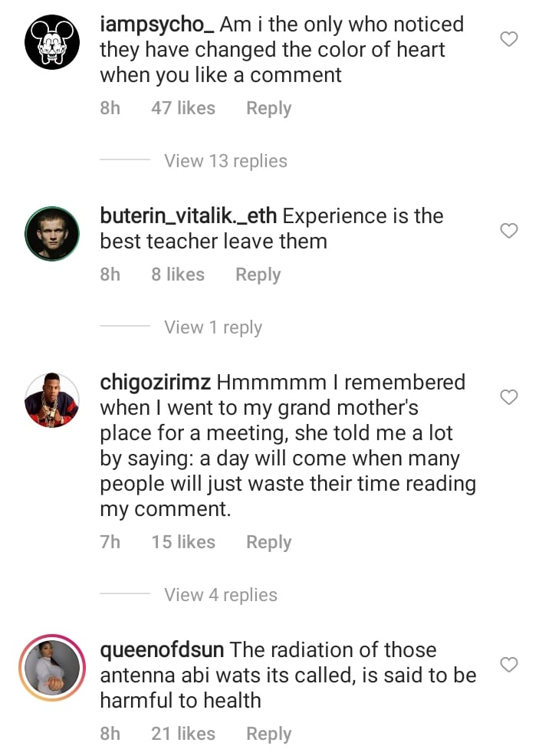Open queenofdsun's story ring avatar
Image resolution: width=552 pixels, height=756 pixels.
[53, 666]
